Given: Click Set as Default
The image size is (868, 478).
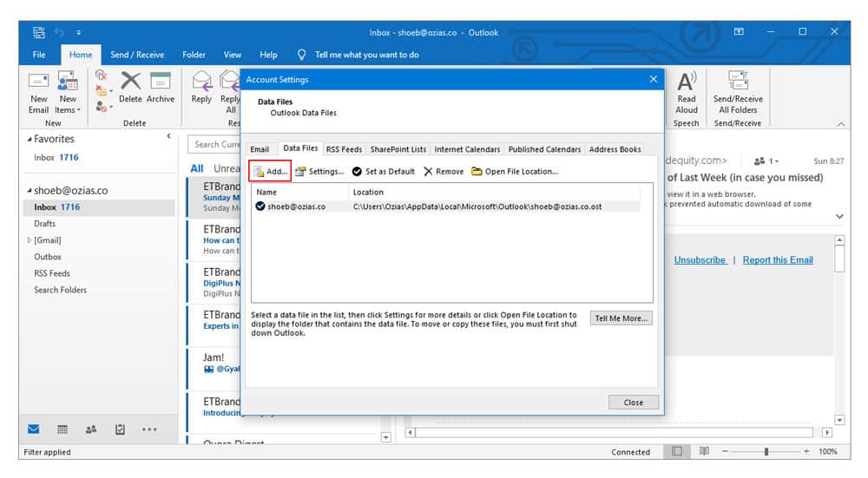Looking at the screenshot, I should (x=383, y=172).
